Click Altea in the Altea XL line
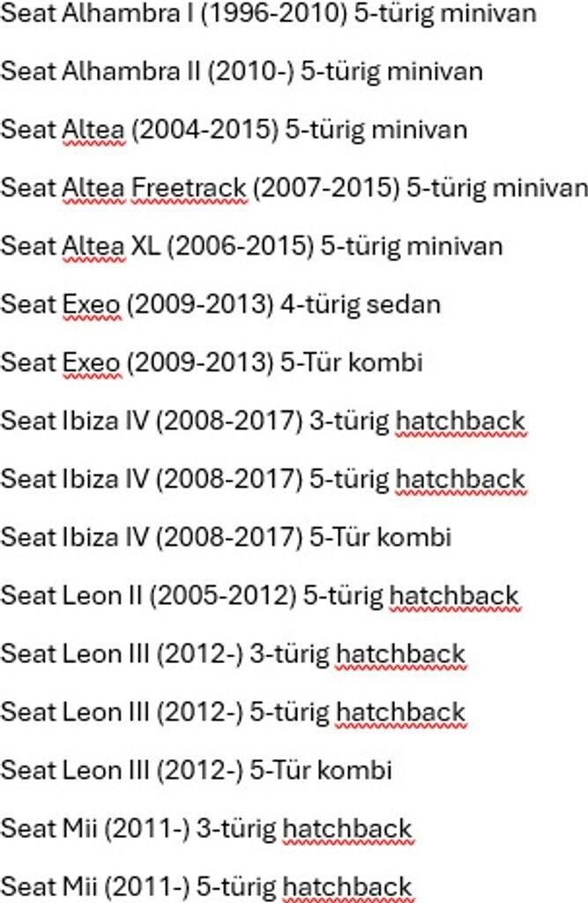 click(x=93, y=246)
